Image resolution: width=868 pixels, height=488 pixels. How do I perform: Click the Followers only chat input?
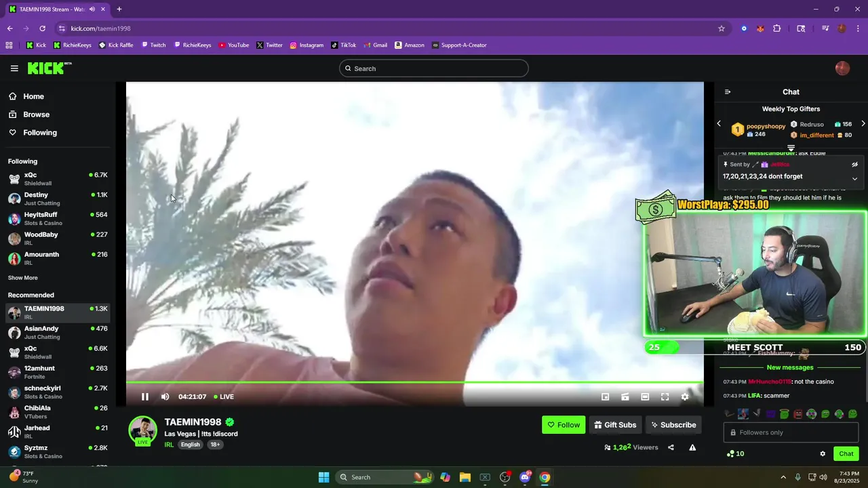(x=791, y=432)
